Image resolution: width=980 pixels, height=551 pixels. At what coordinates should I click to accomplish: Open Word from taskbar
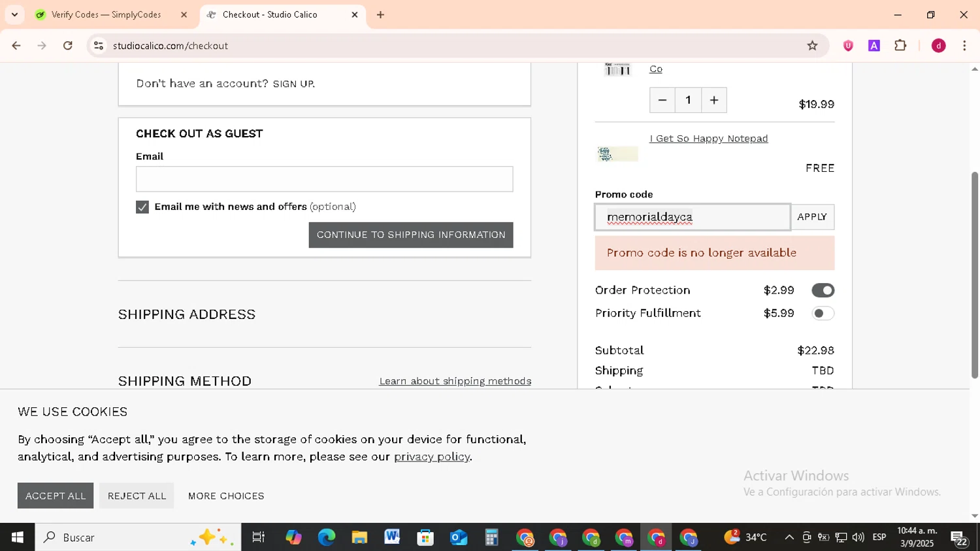point(392,537)
